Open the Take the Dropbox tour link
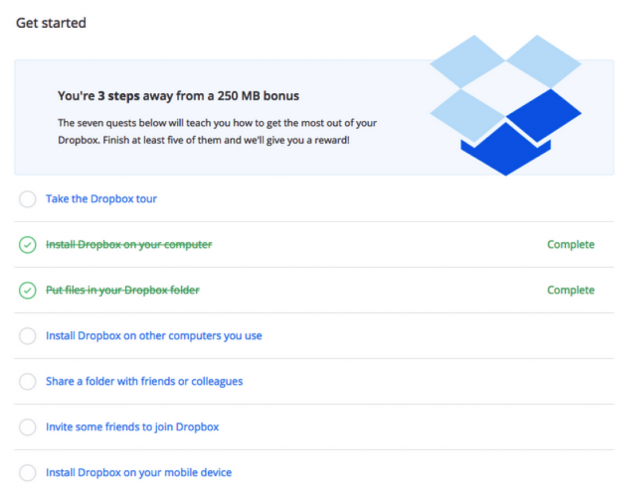The height and width of the screenshot is (497, 630). 101,199
